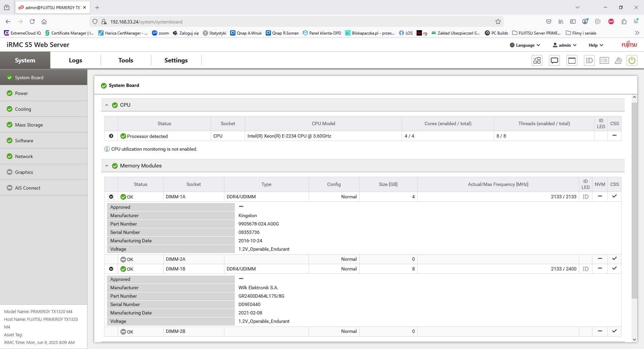Collapse the Memory Modules section
Viewport: 644px width, 349px height.
pos(107,166)
